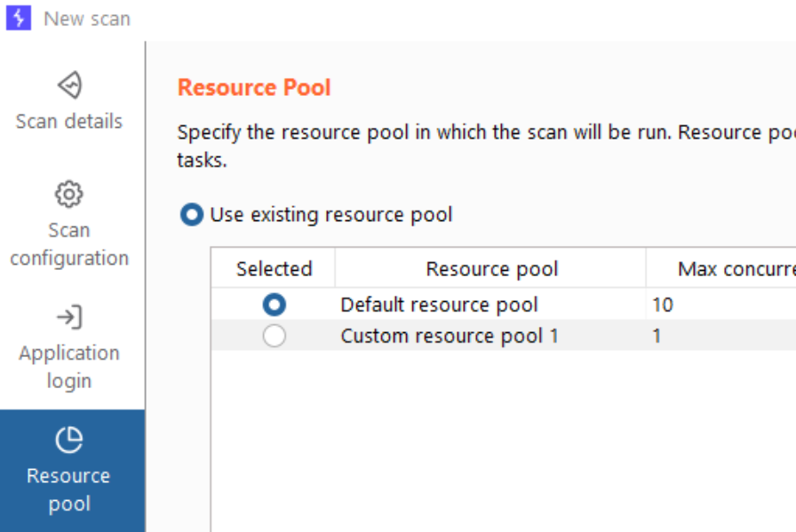Click the max concurrent value 1 cell
Viewport: 796px width, 532px height.
[x=657, y=336]
